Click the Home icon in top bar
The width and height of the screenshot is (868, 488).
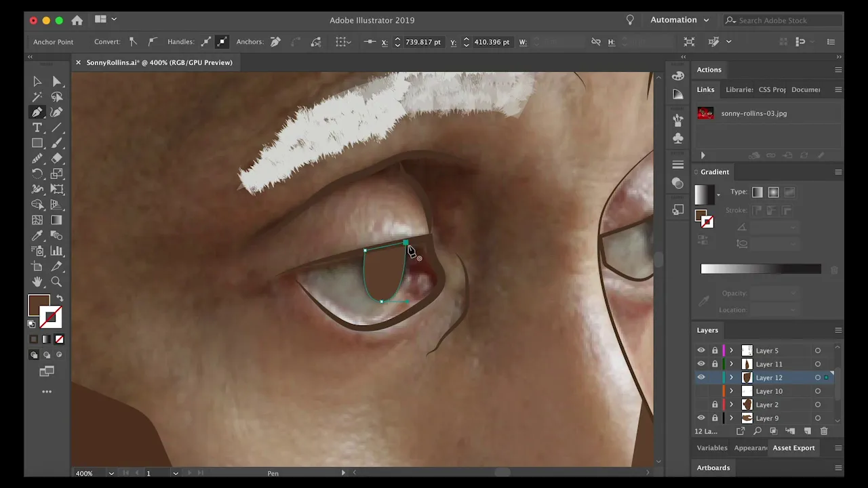77,20
